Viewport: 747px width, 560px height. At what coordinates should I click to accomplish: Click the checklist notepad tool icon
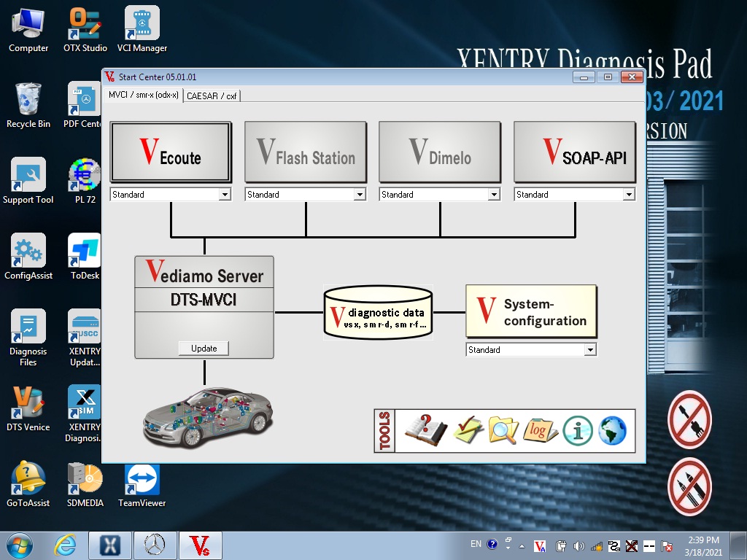tap(468, 430)
